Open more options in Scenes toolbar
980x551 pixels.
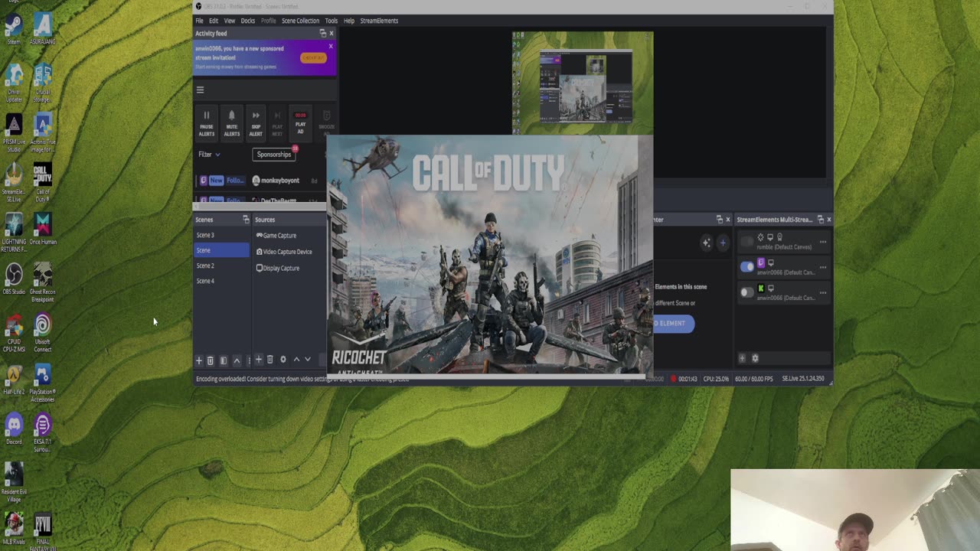[x=248, y=360]
